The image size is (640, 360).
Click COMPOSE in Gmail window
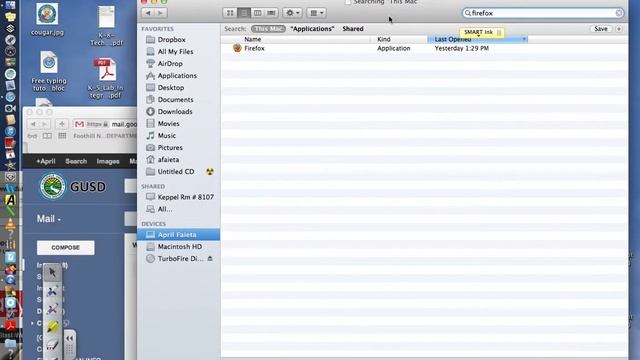(65, 247)
